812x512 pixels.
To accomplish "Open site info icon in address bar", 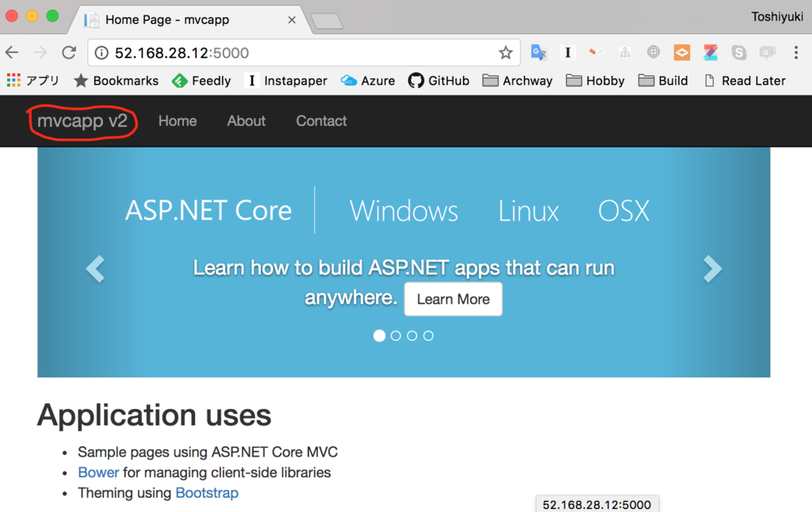I will tap(101, 53).
